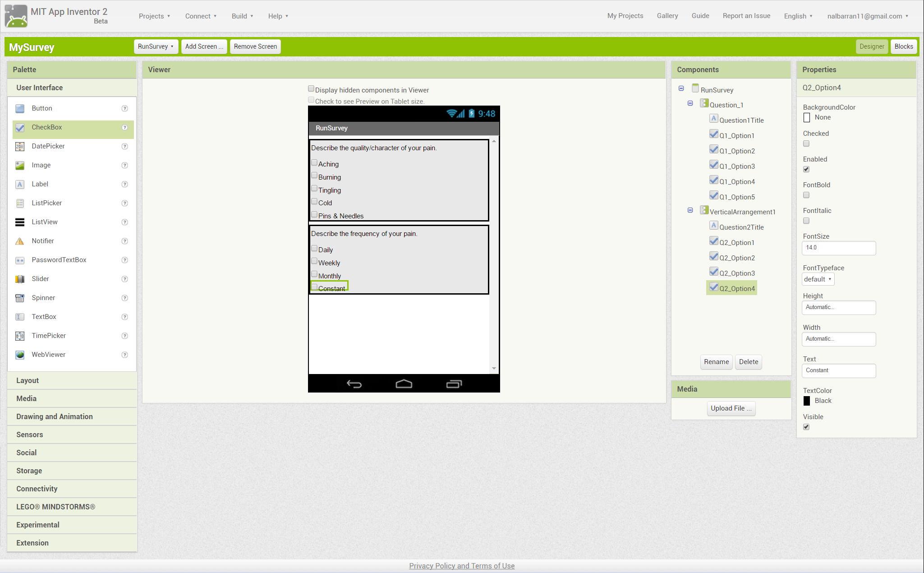
Task: Select the Button palette icon
Action: (20, 108)
